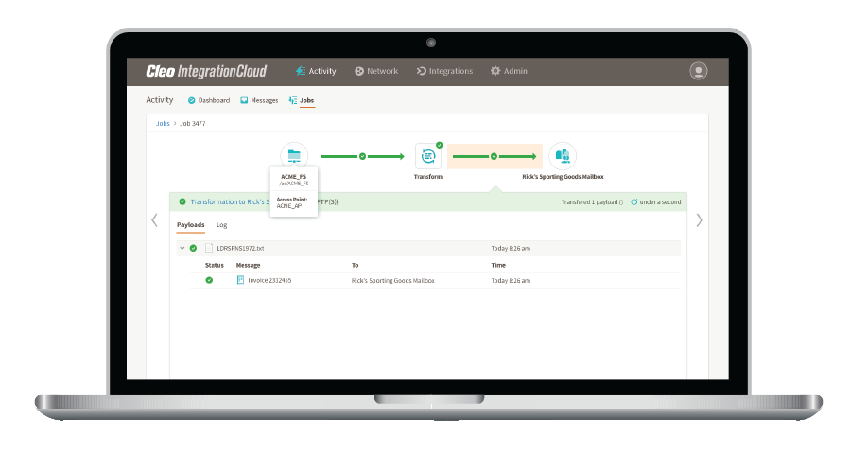Click the green status icon on the LDRSPNS1972.txt row
The width and height of the screenshot is (868, 455).
tap(193, 248)
